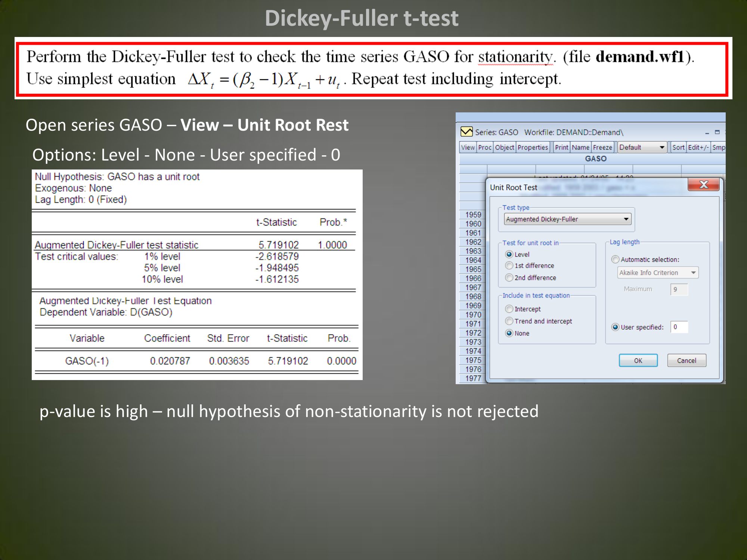This screenshot has height=560, width=747.
Task: Click the User specified lag input field
Action: (x=679, y=327)
